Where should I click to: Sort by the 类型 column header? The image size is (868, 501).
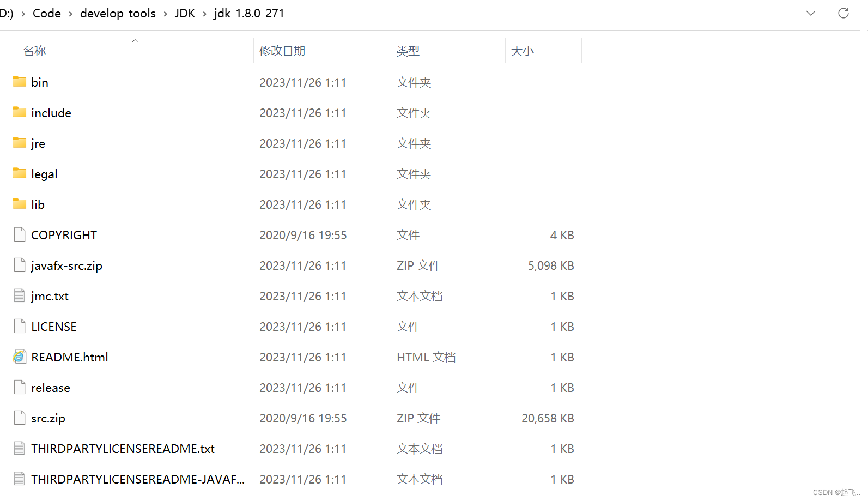tap(408, 51)
